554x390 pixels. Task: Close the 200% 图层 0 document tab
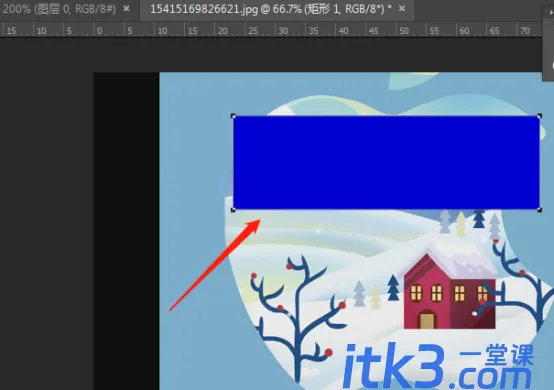[x=126, y=8]
